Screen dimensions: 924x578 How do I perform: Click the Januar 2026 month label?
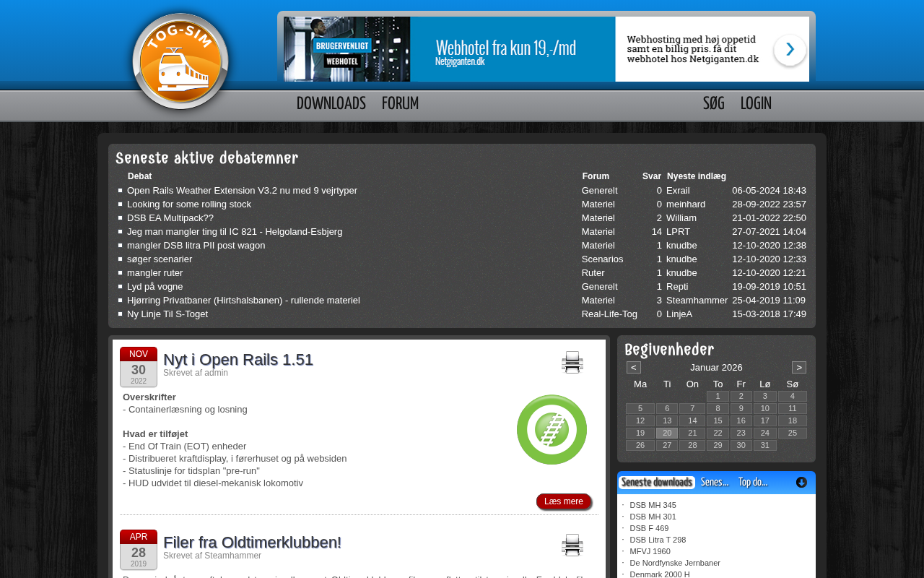click(716, 367)
